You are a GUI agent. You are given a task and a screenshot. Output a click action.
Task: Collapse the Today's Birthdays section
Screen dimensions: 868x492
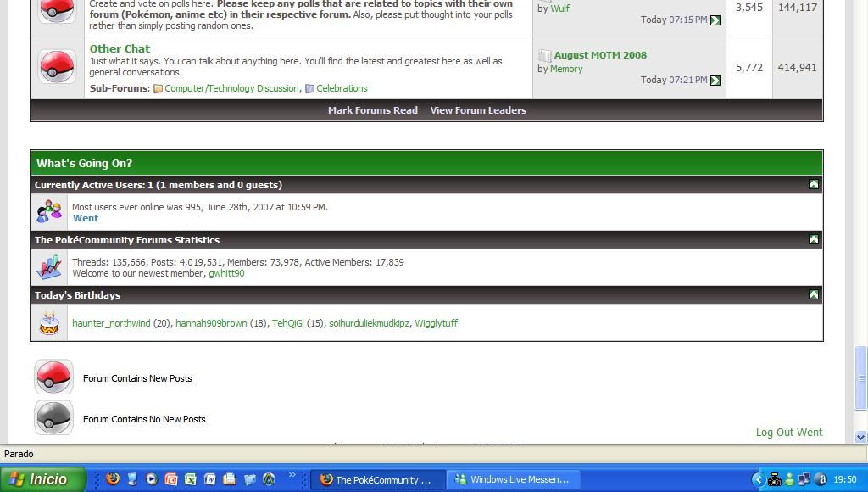(813, 294)
